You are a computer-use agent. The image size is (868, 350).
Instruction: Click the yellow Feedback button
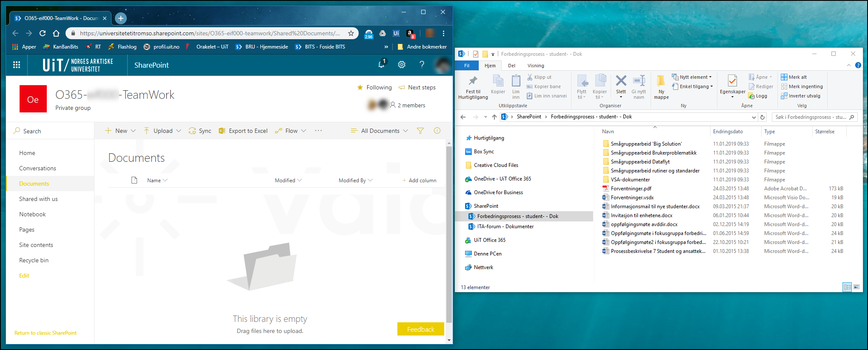[420, 329]
